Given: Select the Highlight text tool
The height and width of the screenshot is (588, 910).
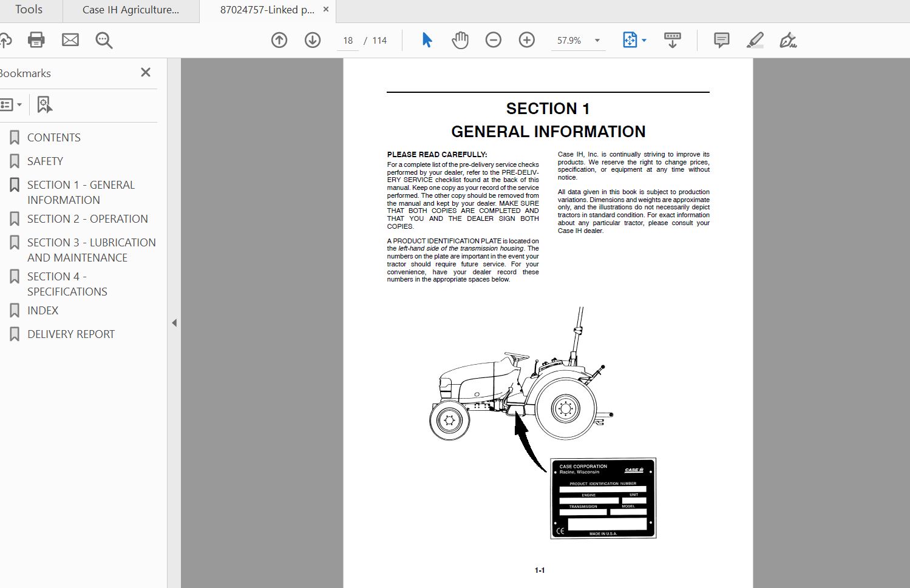Looking at the screenshot, I should pos(755,40).
